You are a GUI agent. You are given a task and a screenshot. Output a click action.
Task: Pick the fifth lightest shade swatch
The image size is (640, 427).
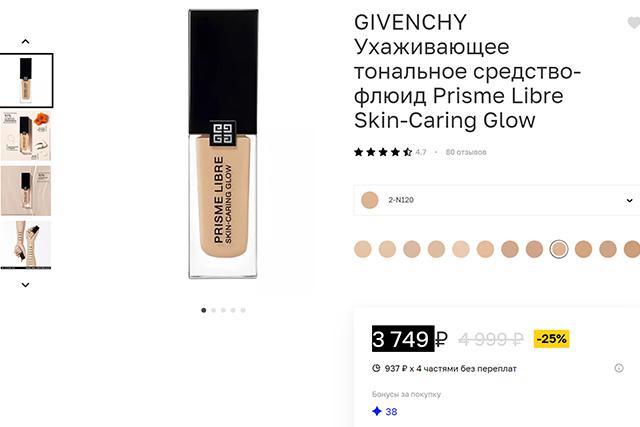[x=461, y=249]
